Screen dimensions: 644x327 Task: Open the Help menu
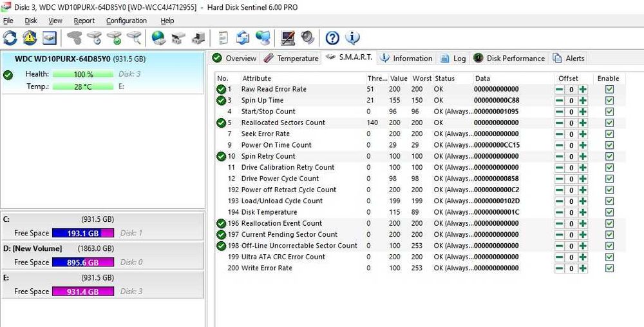[x=167, y=21]
